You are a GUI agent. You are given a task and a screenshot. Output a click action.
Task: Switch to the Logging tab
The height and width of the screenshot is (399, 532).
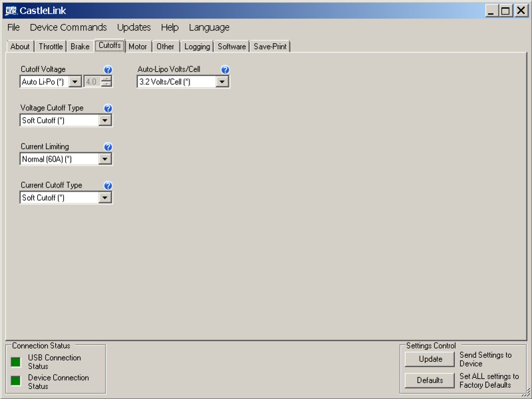pos(197,47)
